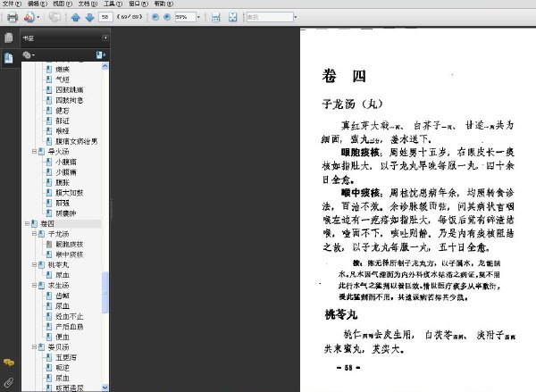Select the 少腹痛 bookmark
This screenshot has height=392, width=536.
point(66,172)
